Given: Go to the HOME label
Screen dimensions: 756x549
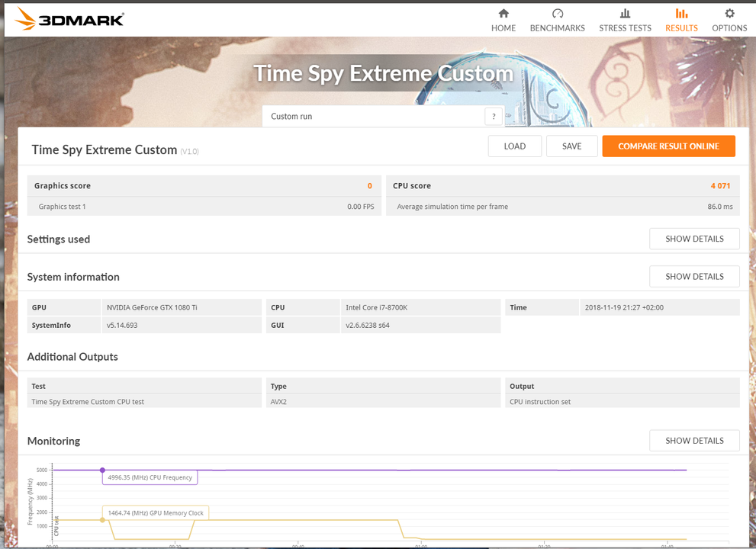Looking at the screenshot, I should coord(503,28).
